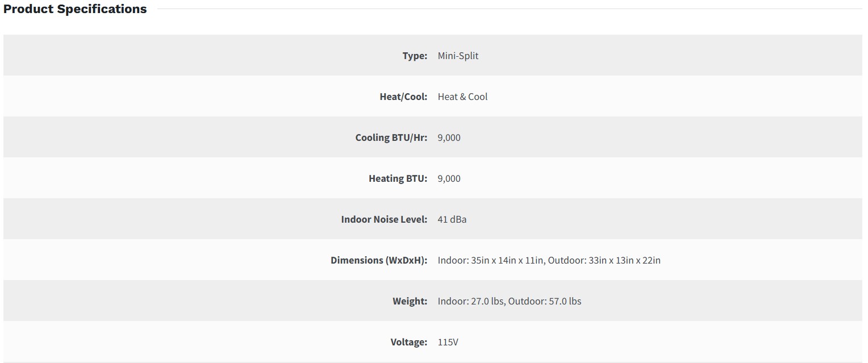
Task: Click the Product Specifications heading
Action: click(75, 9)
